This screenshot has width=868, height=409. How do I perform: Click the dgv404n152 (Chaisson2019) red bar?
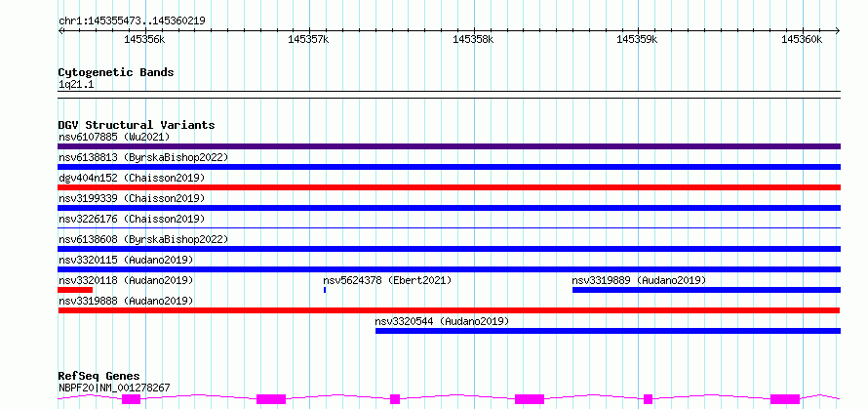[449, 187]
